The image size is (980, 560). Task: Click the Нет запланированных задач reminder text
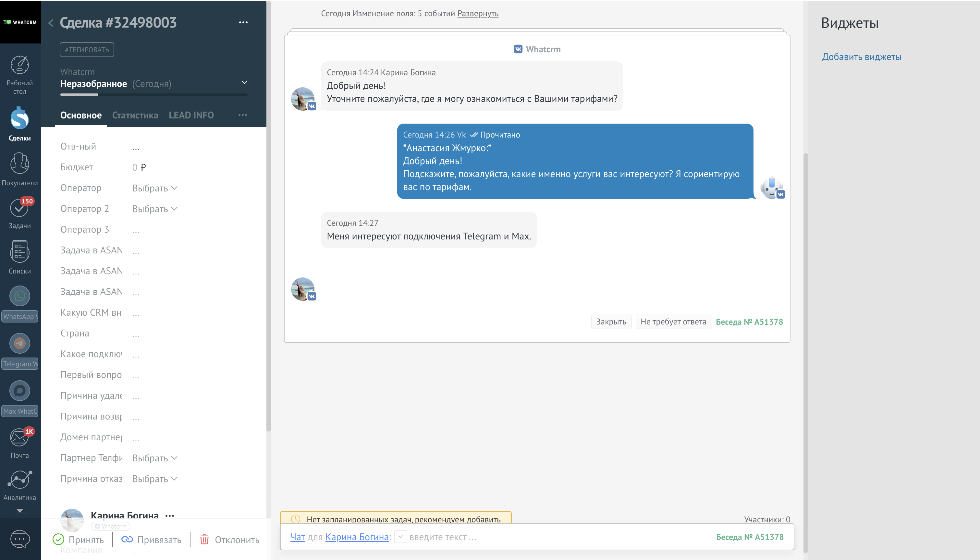pyautogui.click(x=403, y=519)
